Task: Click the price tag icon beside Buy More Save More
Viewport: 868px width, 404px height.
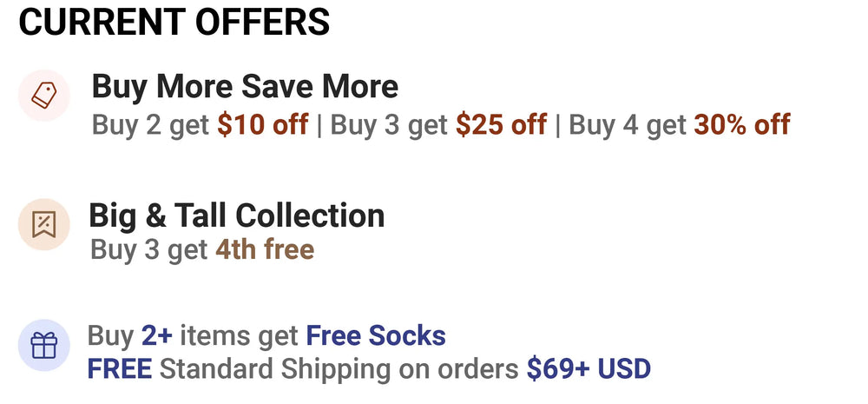Action: pos(43,95)
